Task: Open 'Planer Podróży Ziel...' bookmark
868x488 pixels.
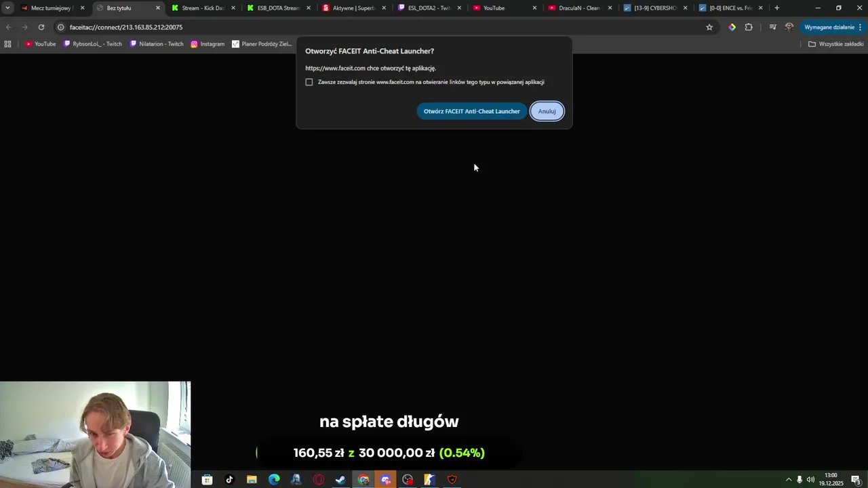Action: (262, 44)
